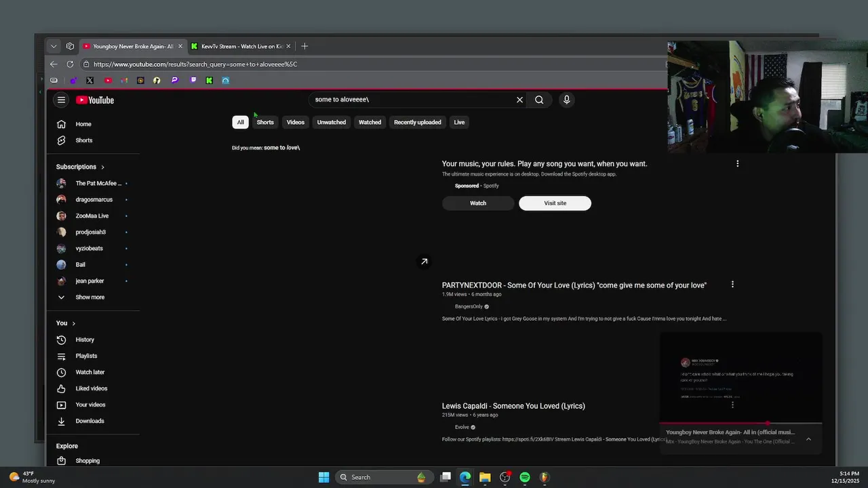The width and height of the screenshot is (868, 488).
Task: Open Liked videos in sidebar
Action: (93, 388)
